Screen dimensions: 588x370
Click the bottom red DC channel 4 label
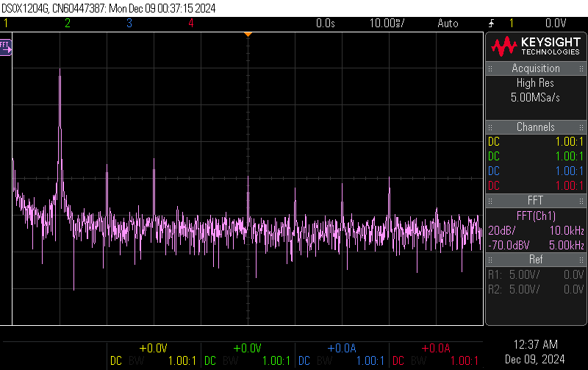click(398, 361)
